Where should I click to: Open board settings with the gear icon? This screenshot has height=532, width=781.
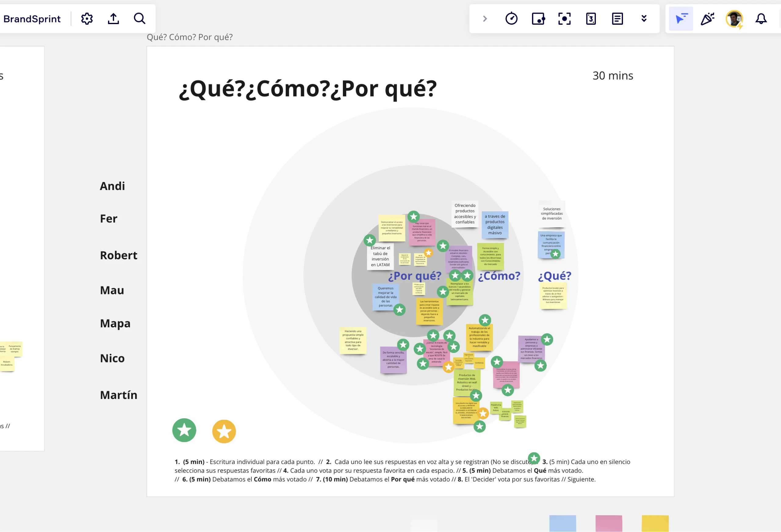(x=87, y=19)
